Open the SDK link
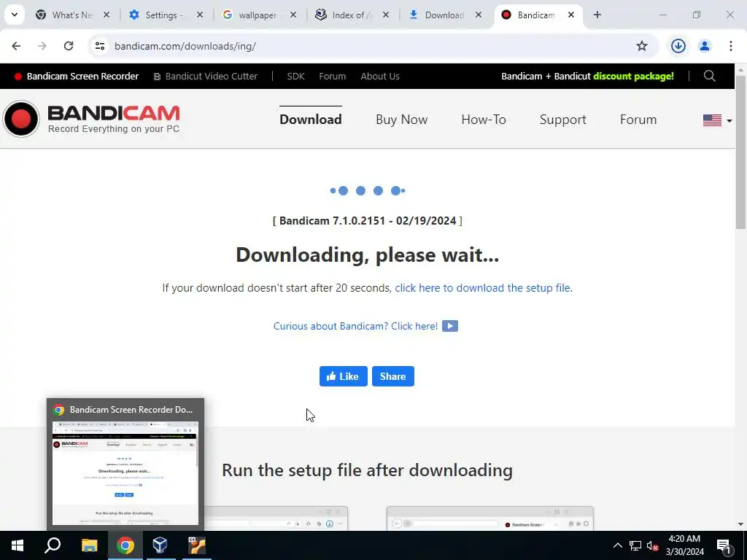 295,76
